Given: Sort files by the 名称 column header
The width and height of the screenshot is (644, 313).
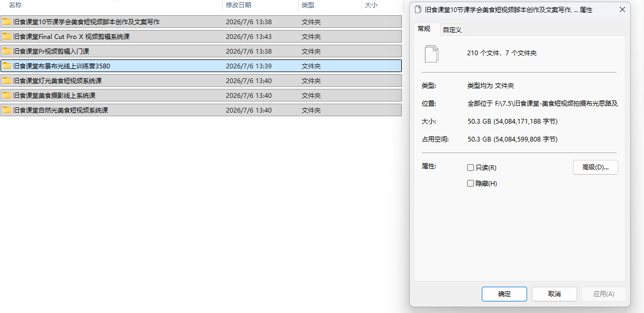Looking at the screenshot, I should point(16,5).
